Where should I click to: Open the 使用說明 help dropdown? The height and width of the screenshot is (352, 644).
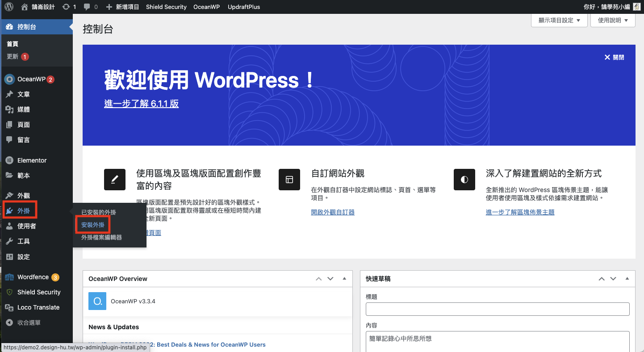point(612,20)
